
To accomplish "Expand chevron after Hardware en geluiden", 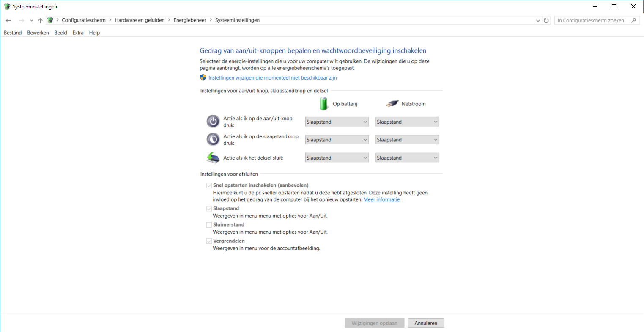I will pyautogui.click(x=169, y=20).
